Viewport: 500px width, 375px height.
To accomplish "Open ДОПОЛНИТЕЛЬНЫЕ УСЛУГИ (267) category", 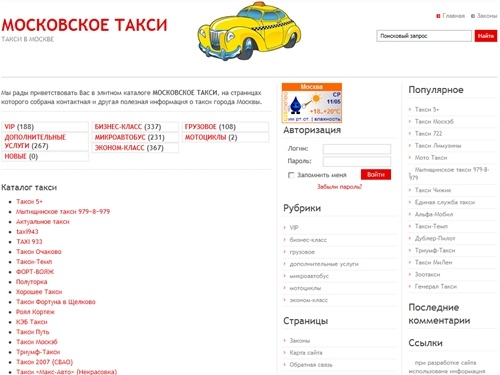I will pos(35,141).
